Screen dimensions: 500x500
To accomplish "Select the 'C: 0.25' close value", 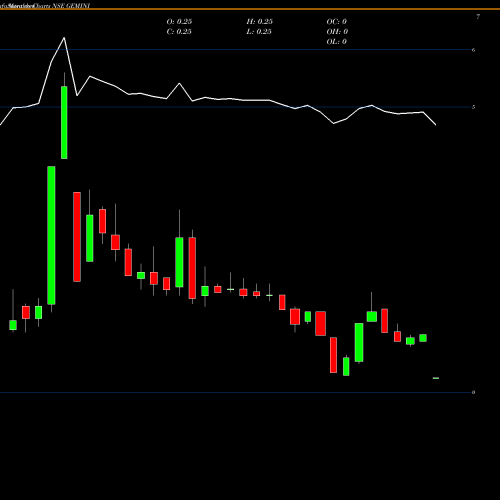I will pyautogui.click(x=179, y=32).
